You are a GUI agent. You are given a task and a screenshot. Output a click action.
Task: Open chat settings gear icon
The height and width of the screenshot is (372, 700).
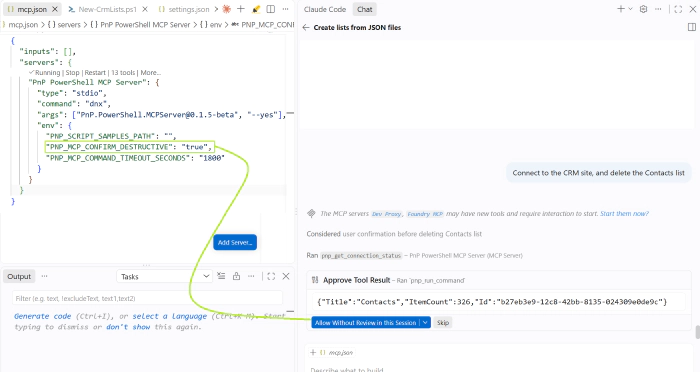pos(643,9)
